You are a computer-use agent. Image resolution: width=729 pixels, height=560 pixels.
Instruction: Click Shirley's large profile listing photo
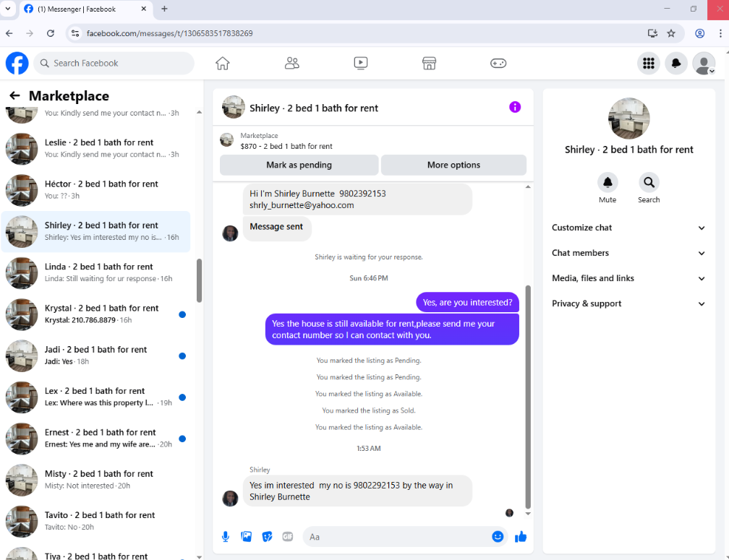628,119
